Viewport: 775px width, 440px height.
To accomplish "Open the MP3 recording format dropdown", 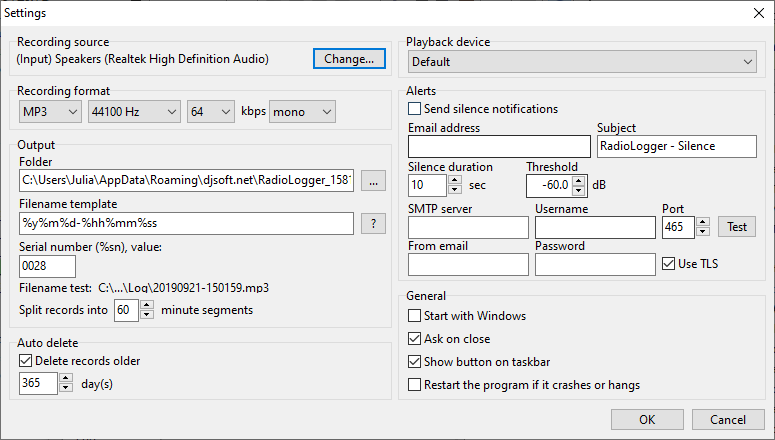I will [50, 112].
